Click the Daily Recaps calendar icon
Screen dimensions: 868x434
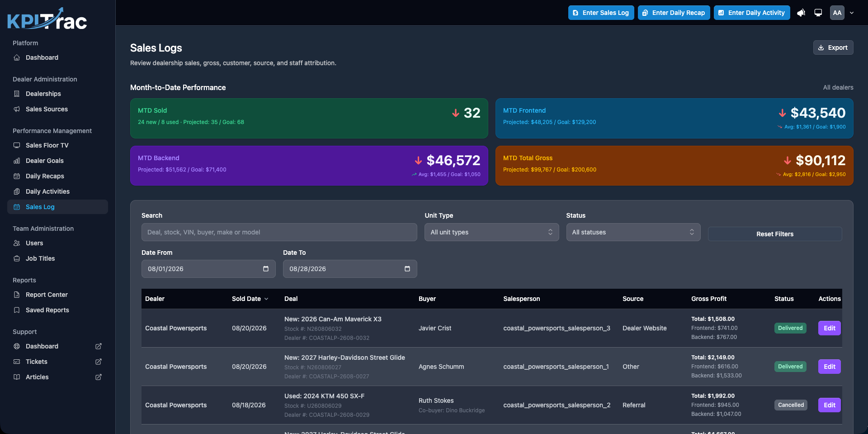17,176
